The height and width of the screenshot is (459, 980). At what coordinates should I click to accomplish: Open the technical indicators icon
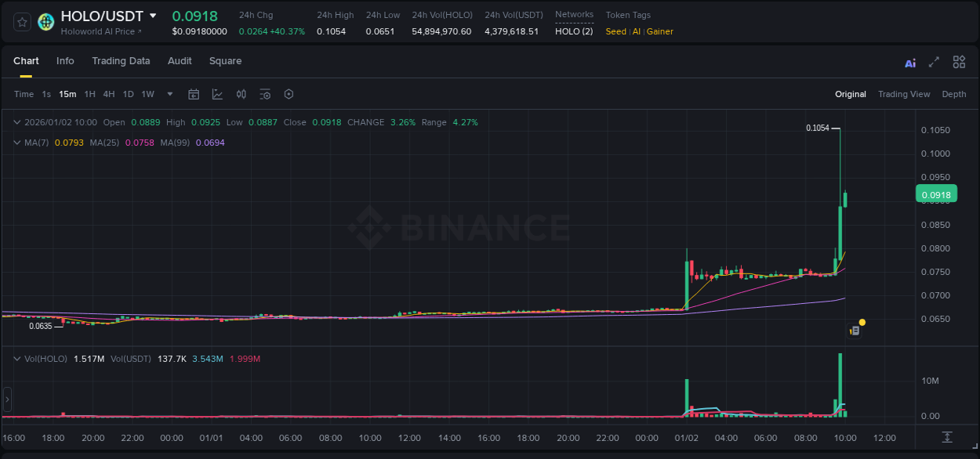coord(241,94)
